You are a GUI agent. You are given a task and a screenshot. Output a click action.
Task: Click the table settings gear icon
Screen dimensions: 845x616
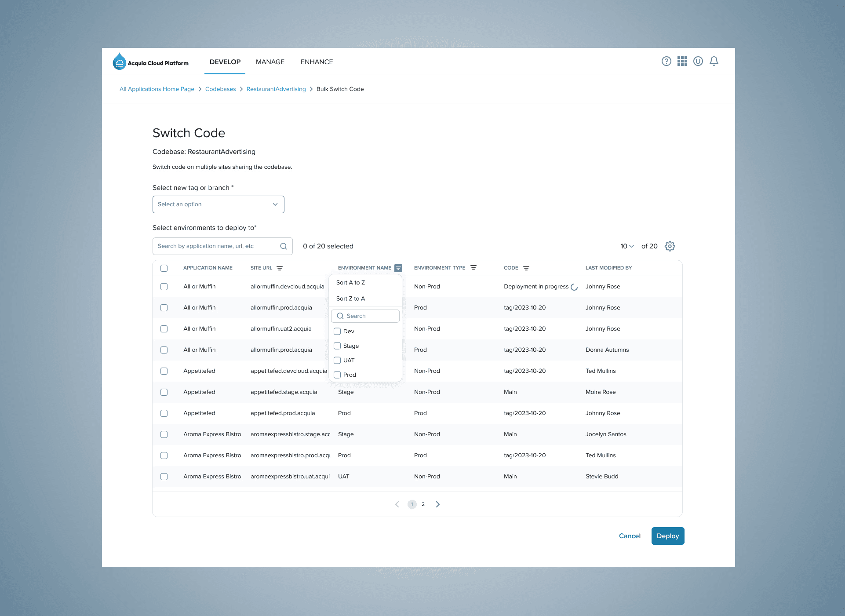coord(670,247)
